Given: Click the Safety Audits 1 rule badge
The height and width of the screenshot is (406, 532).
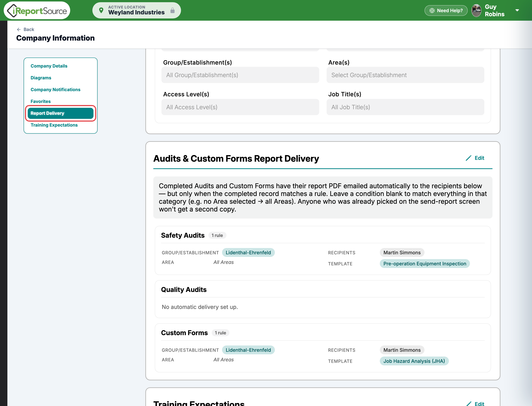Looking at the screenshot, I should click(x=217, y=235).
